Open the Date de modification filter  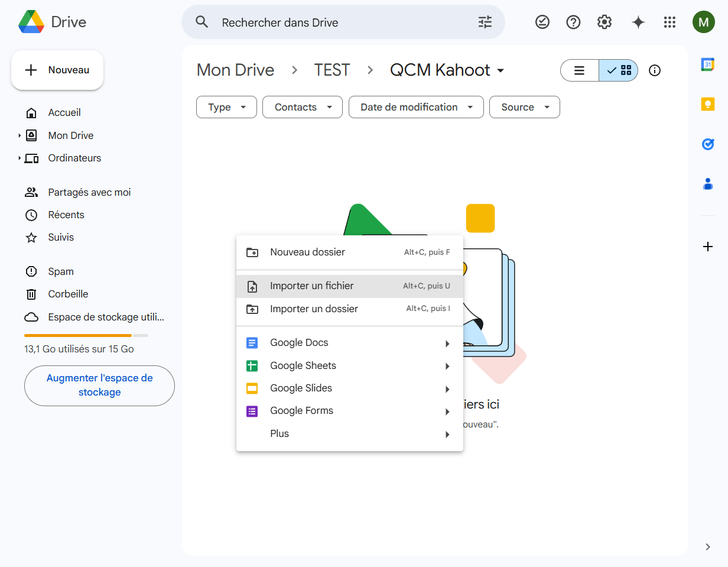tap(416, 107)
